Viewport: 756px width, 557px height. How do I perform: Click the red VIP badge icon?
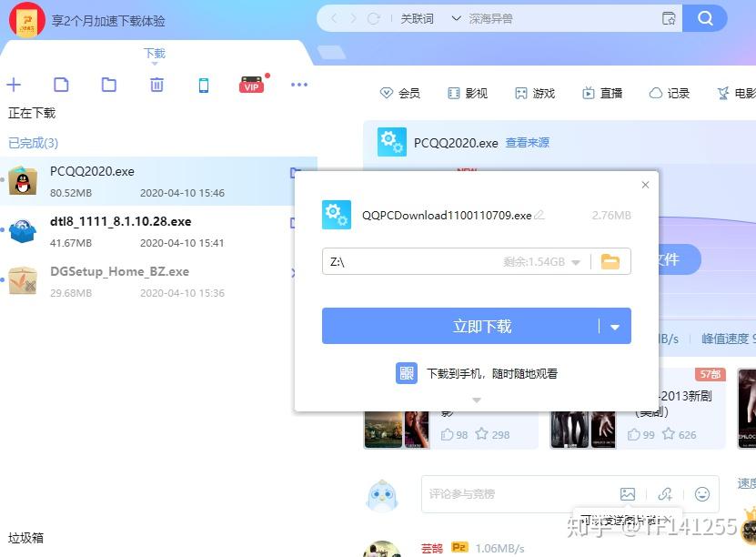[x=252, y=85]
